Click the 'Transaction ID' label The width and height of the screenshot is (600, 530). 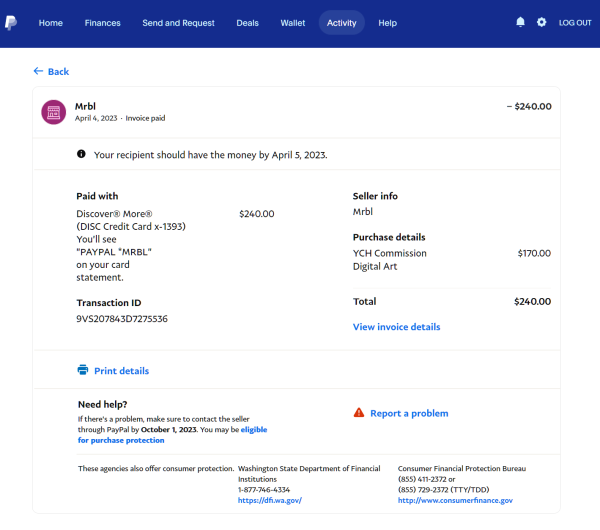point(109,303)
